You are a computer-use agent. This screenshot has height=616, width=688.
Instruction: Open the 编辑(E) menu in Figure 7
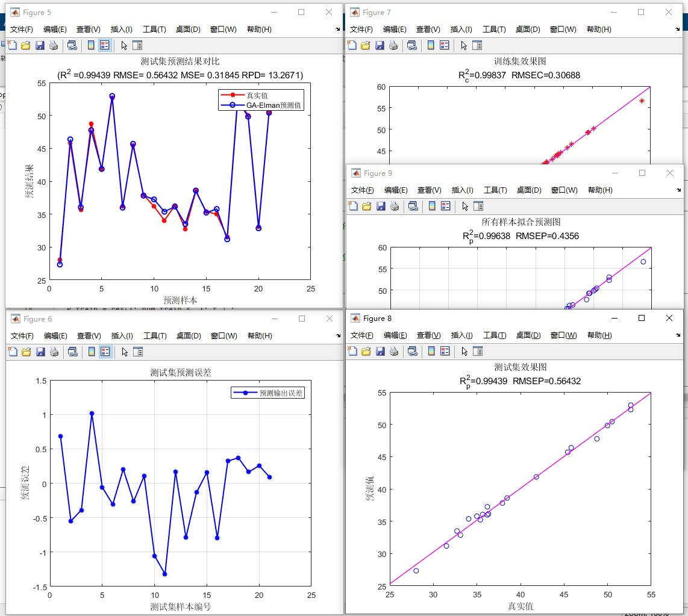(395, 30)
